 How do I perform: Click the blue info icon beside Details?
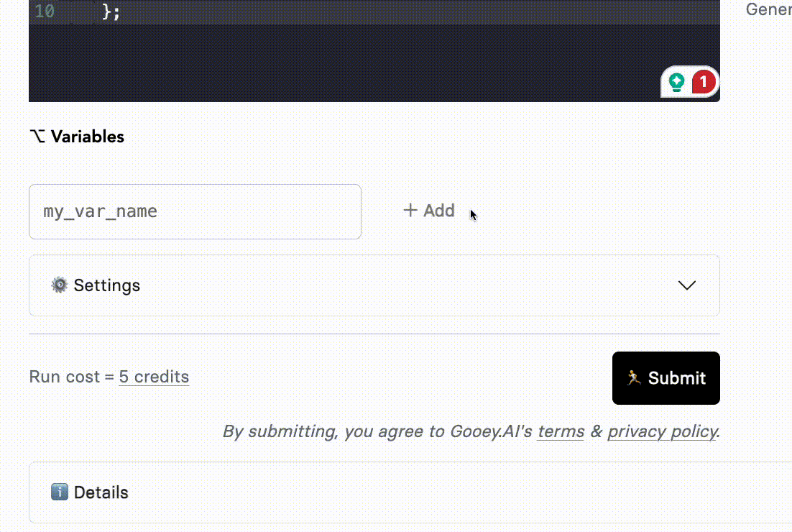point(60,492)
